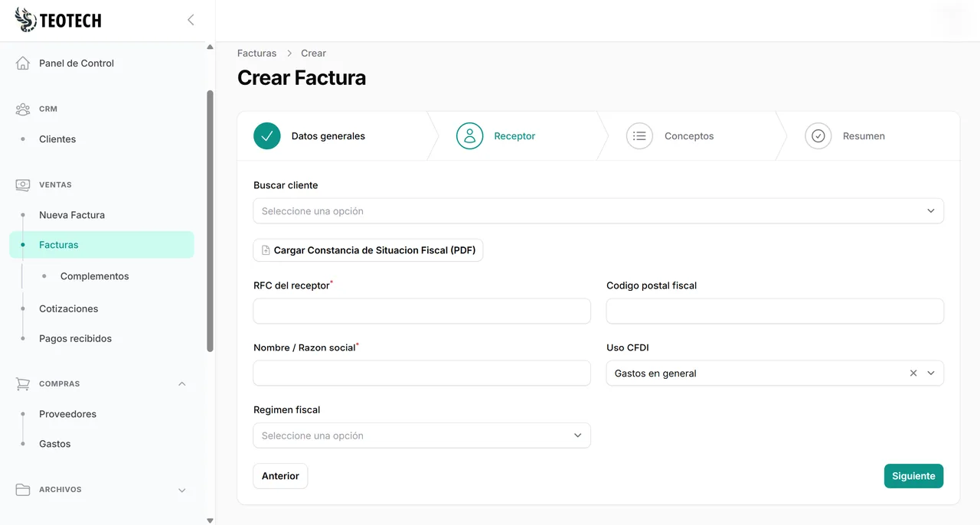Image resolution: width=980 pixels, height=525 pixels.
Task: Click the Datos generales checkmark step icon
Action: 267,136
